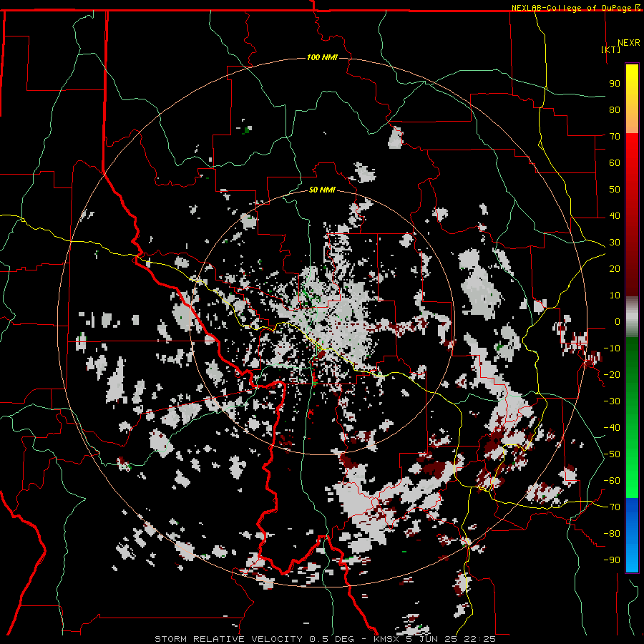Click the gray zero-velocity segment of the color bar
Screen dimensions: 644x644
632,317
